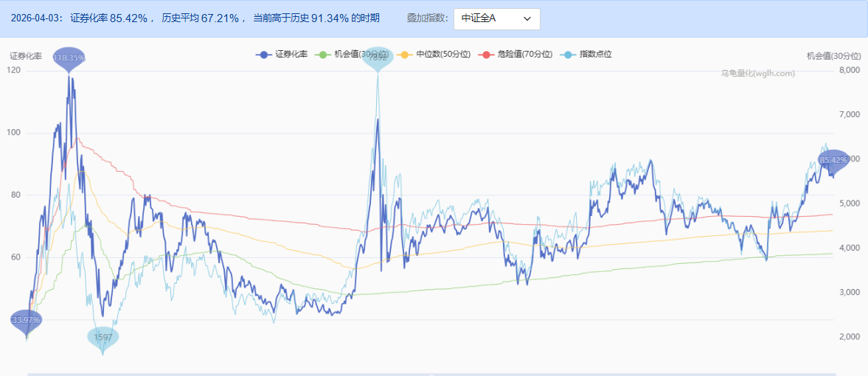868x376 pixels.
Task: Click the 1597 index low marker bubble
Action: pyautogui.click(x=103, y=338)
